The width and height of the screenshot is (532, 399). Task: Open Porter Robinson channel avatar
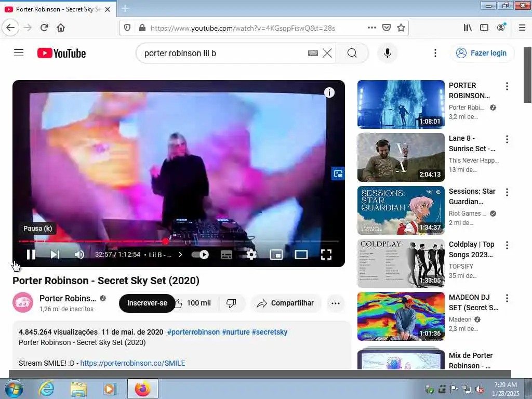pyautogui.click(x=23, y=302)
